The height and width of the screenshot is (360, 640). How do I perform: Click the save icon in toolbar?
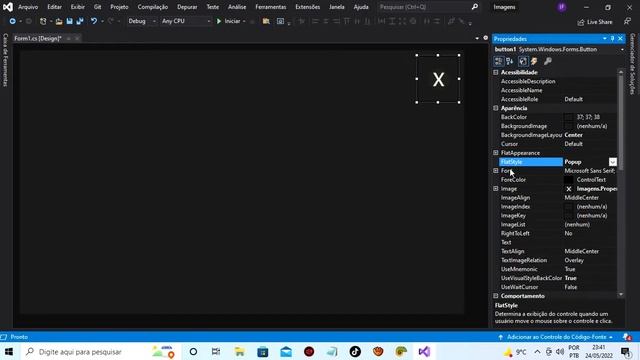pyautogui.click(x=69, y=21)
